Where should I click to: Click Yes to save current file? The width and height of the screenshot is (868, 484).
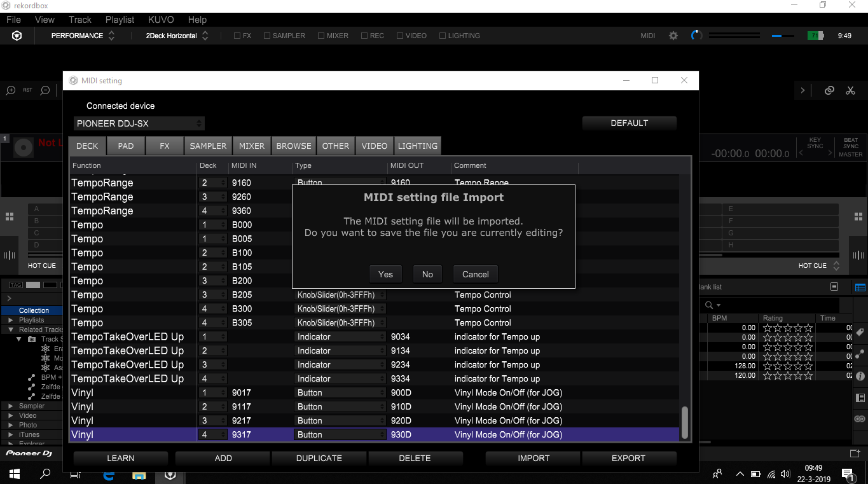385,274
